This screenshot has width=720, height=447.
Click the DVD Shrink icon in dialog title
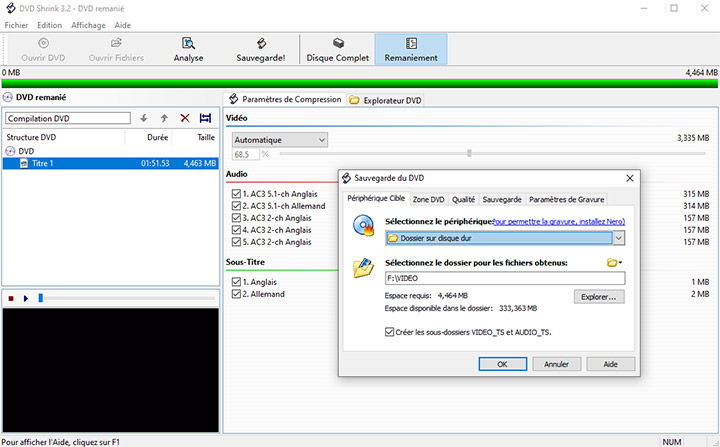coord(347,178)
